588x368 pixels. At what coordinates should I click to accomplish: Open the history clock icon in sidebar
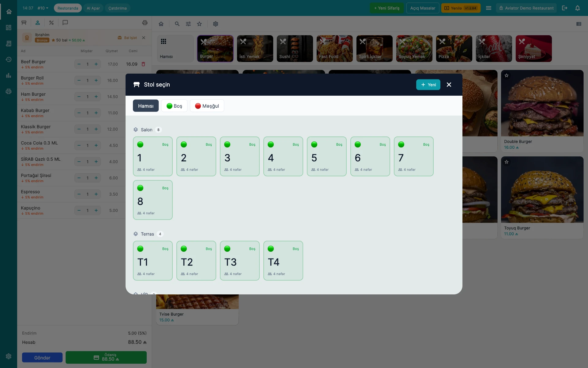tap(9, 59)
